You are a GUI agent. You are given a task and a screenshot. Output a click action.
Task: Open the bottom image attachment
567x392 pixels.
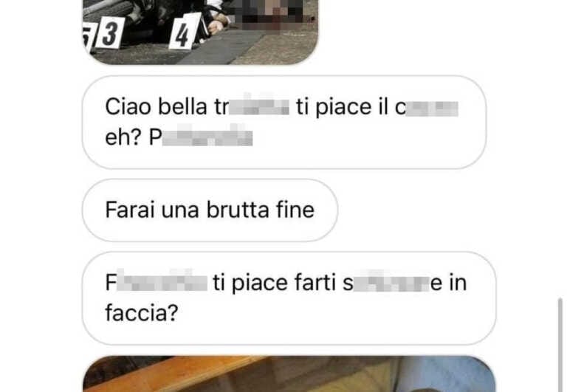click(289, 374)
